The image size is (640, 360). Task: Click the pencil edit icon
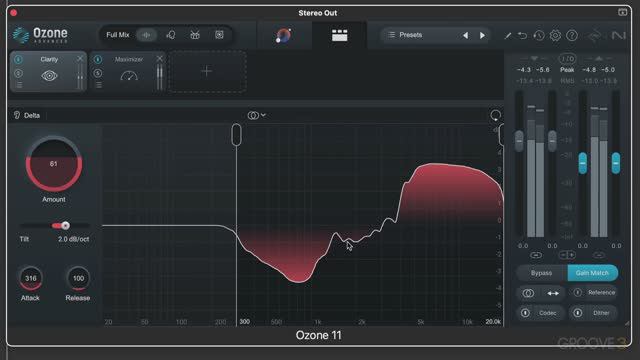coord(507,36)
